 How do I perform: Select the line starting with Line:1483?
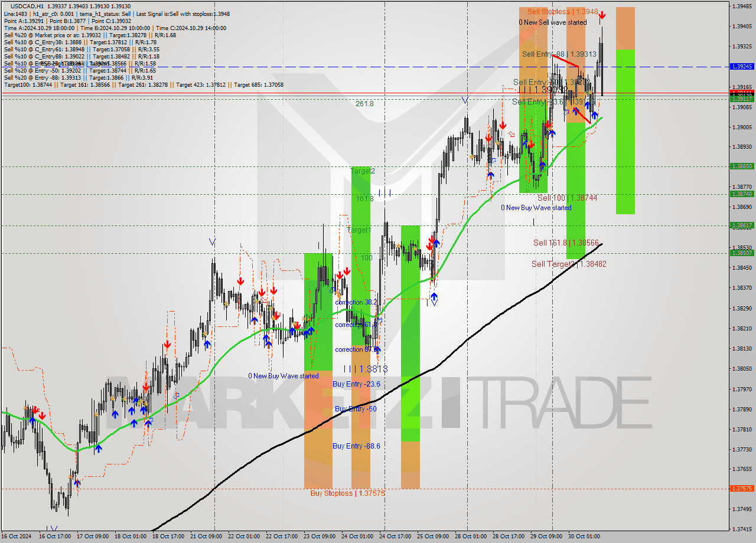click(x=117, y=14)
